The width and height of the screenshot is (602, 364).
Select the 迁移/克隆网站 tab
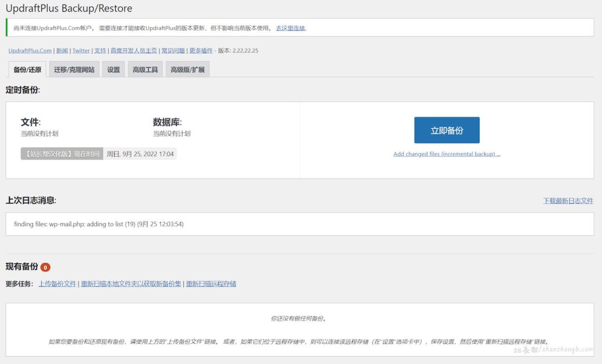point(74,69)
